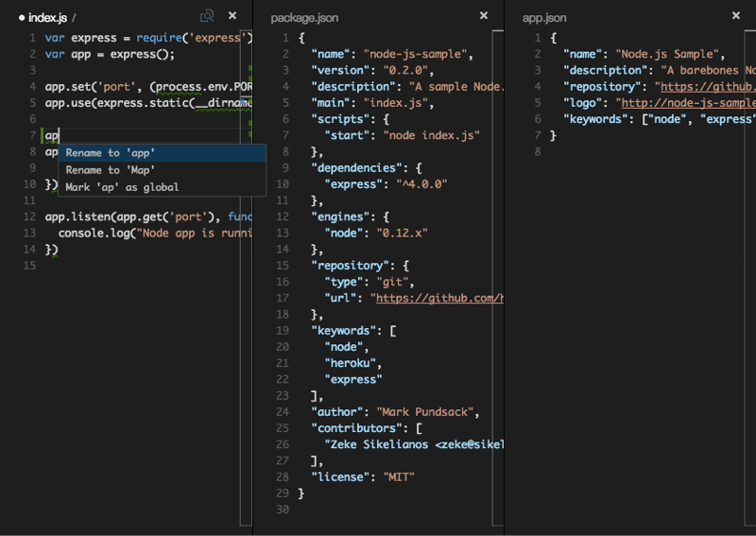This screenshot has width=756, height=536.
Task: Pick "Rename to 'Map'" suggestion
Action: (106, 170)
